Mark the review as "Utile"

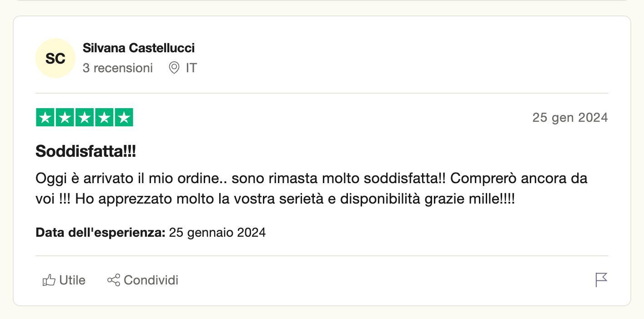pyautogui.click(x=72, y=280)
